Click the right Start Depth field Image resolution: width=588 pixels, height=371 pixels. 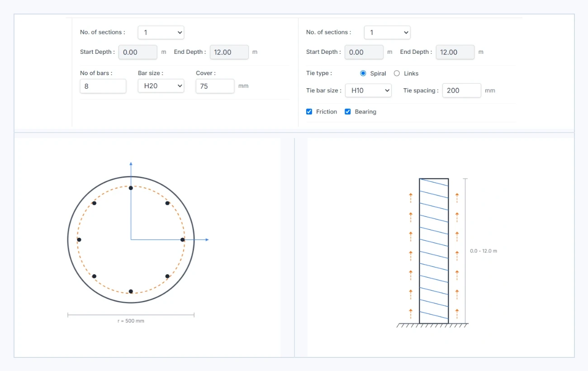tap(364, 52)
